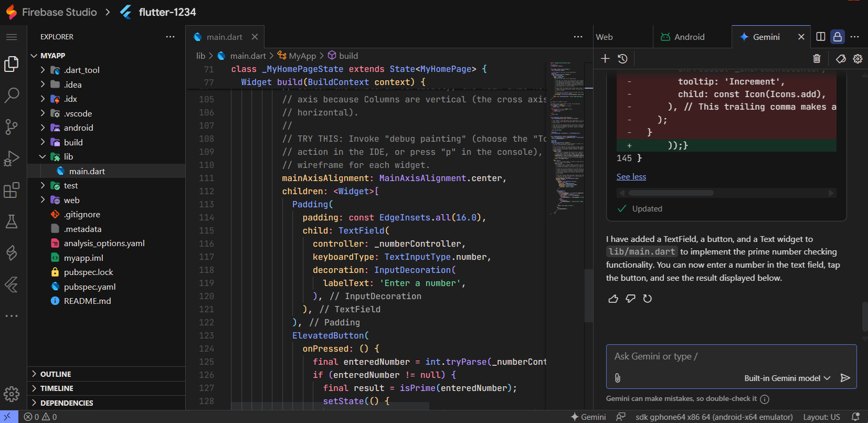Viewport: 868px width, 423px height.
Task: Click the Layout: US status item
Action: [821, 417]
